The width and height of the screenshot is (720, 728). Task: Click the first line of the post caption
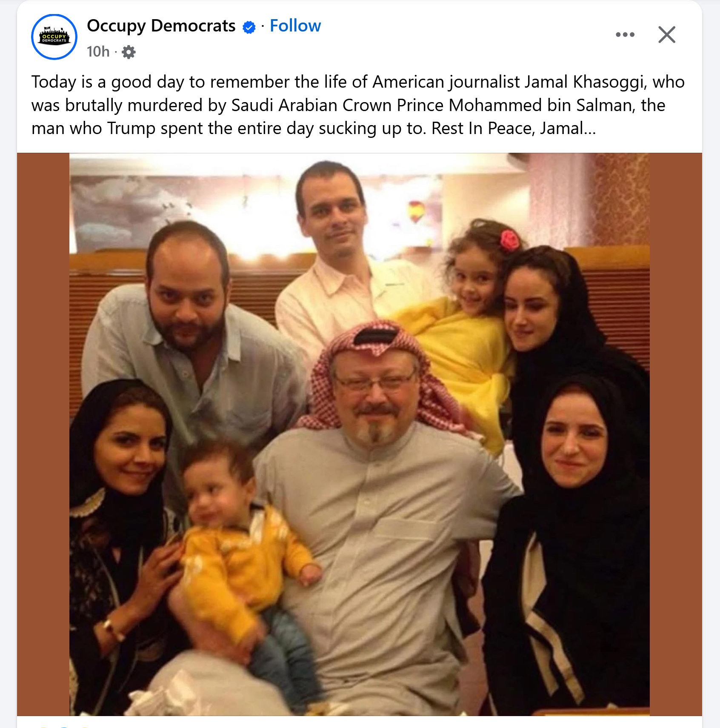point(358,82)
